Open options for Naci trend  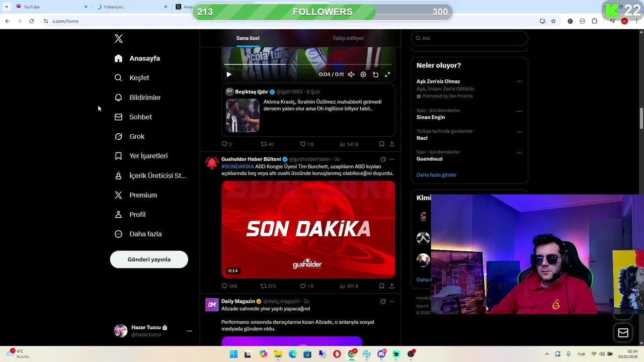[x=519, y=132]
